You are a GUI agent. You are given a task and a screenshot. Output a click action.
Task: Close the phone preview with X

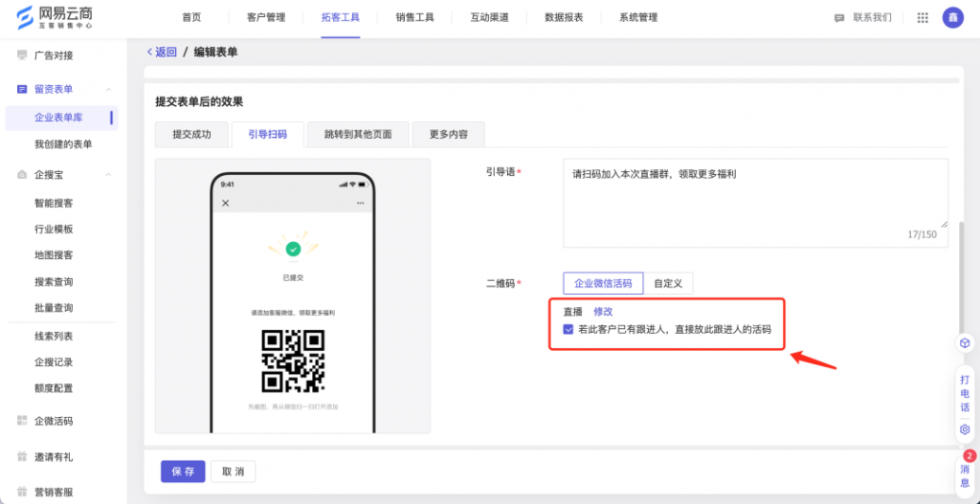tap(226, 203)
